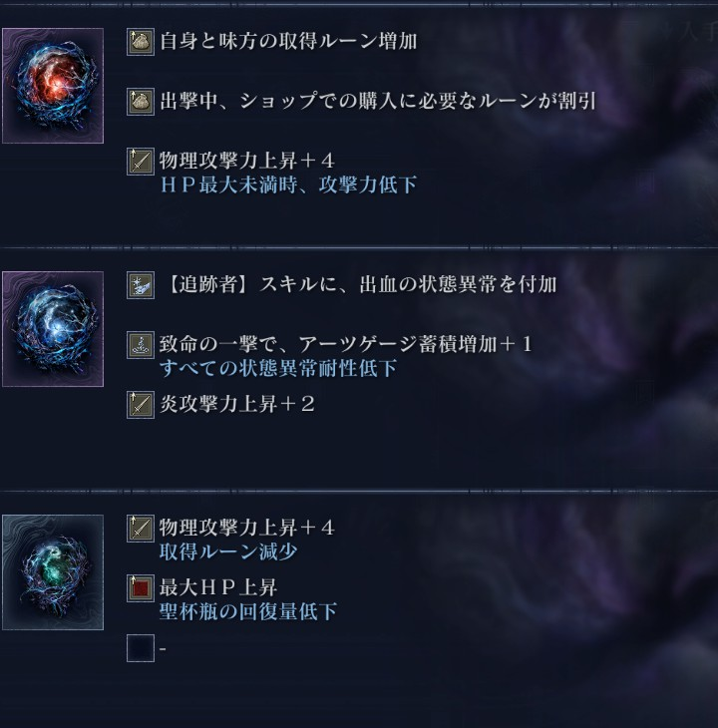Image resolution: width=718 pixels, height=728 pixels.
Task: Select the 出撃中、ショップでの購入 discount text
Action: pyautogui.click(x=378, y=101)
